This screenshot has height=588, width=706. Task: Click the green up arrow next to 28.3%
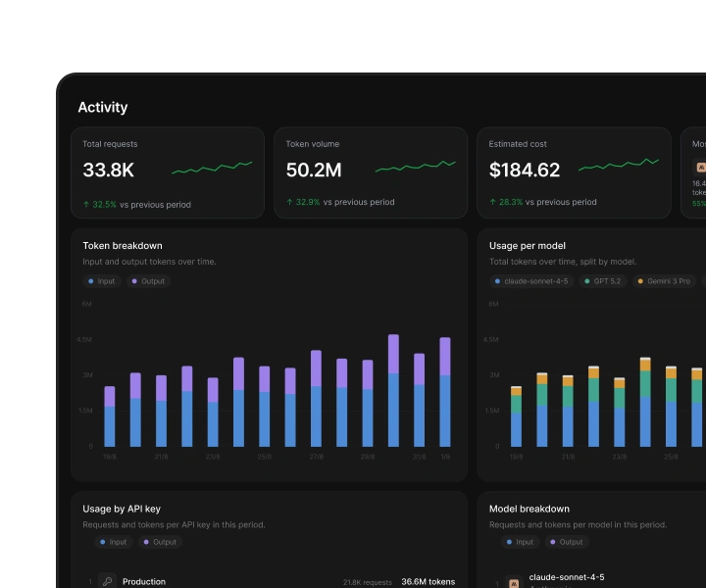pyautogui.click(x=492, y=202)
